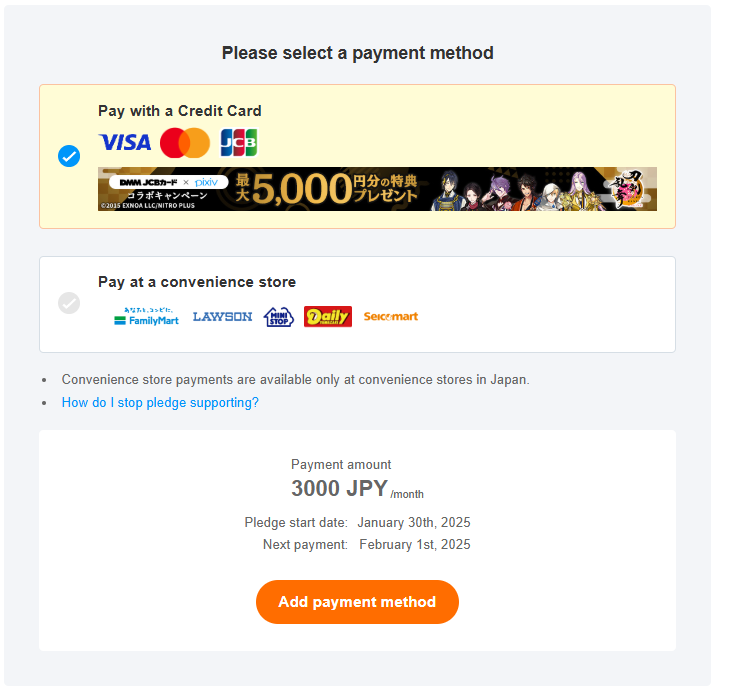Click the Daily Yamazaki logo
This screenshot has width=752, height=691.
328,317
